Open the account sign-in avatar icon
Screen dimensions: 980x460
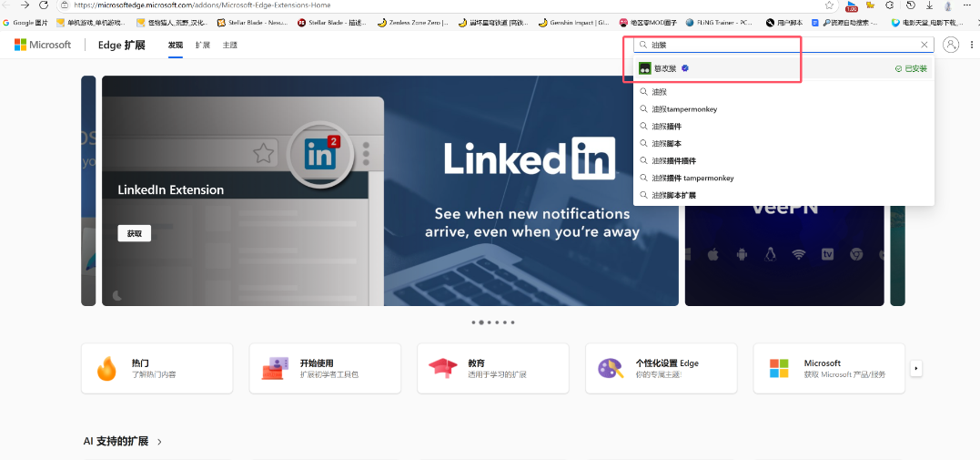coord(951,45)
